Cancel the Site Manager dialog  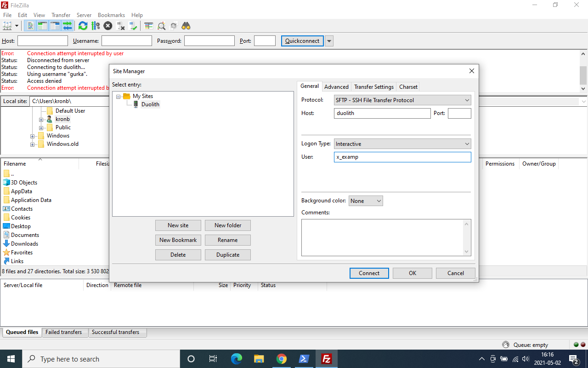[x=456, y=273]
